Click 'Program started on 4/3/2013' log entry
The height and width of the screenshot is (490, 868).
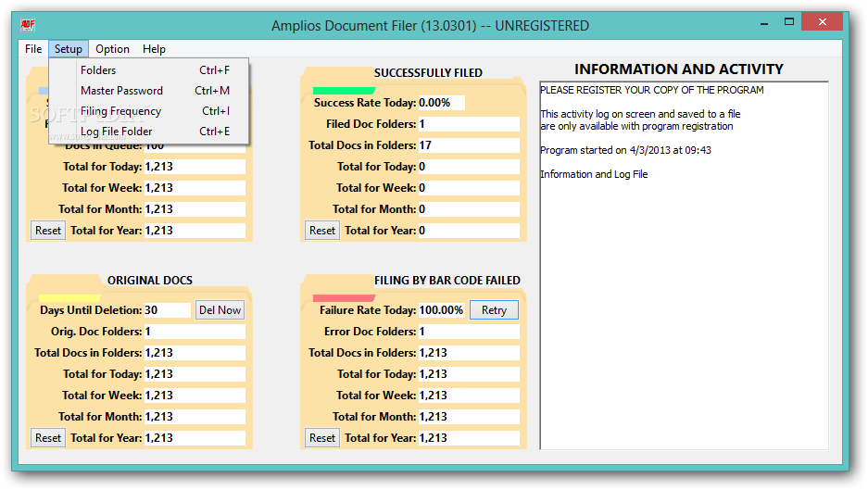tap(625, 150)
